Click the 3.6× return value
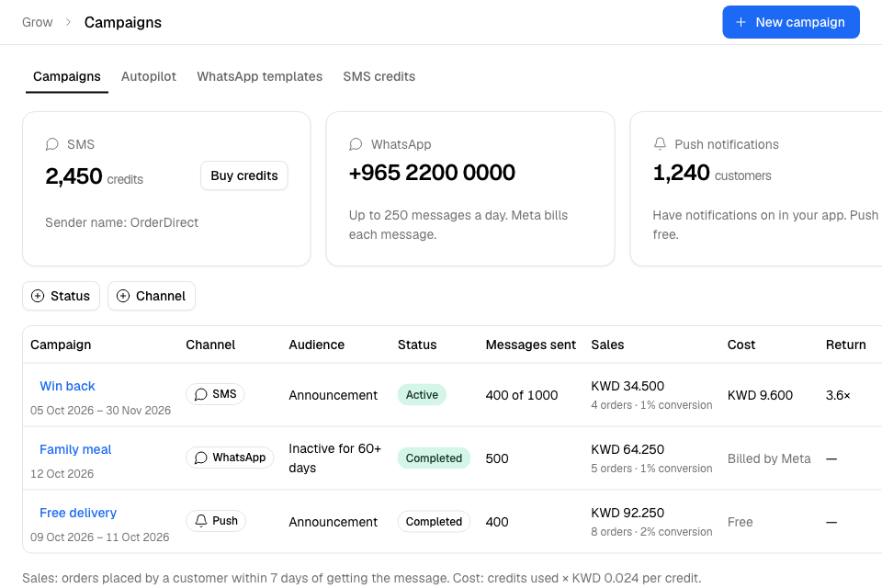This screenshot has width=882, height=588. (838, 395)
